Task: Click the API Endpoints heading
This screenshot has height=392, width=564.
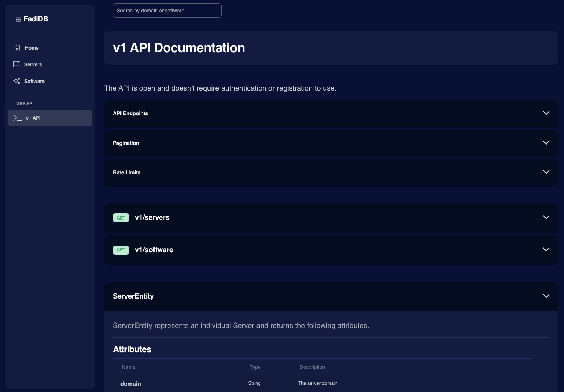Action: tap(130, 113)
